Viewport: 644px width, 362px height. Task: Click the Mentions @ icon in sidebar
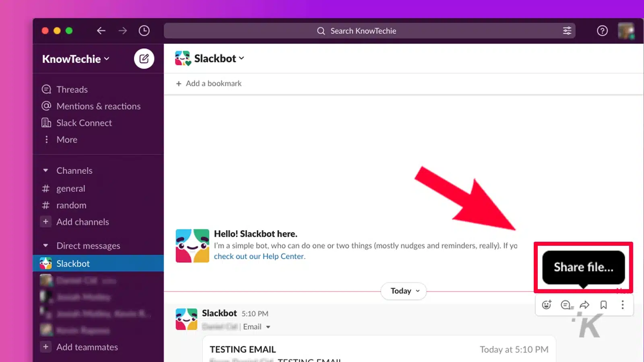click(x=47, y=106)
